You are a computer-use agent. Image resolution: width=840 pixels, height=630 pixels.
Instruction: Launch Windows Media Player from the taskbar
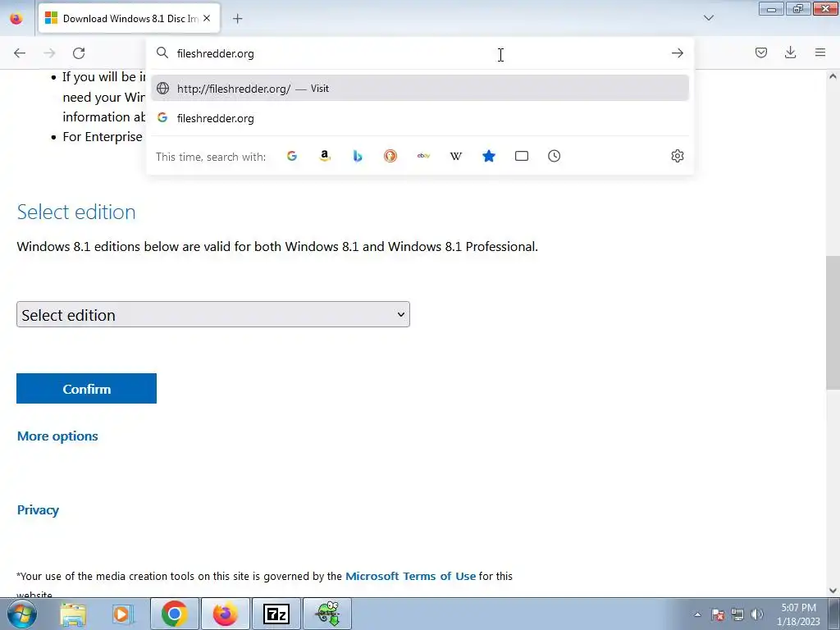123,614
